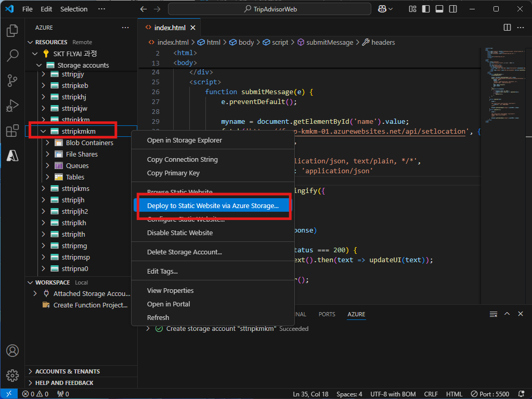Clear the Azure activity log list
Screen dimensions: 532x399
[494, 314]
